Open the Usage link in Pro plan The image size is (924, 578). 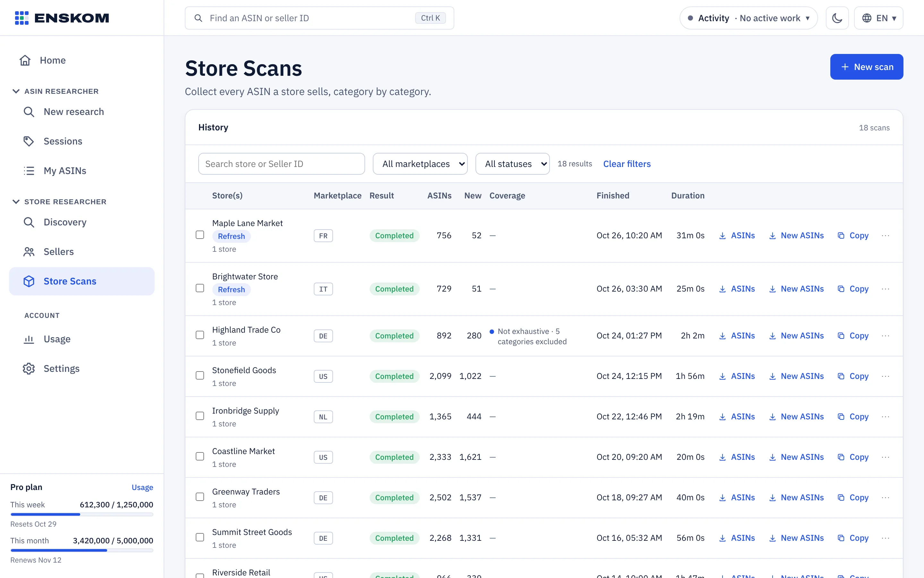point(142,487)
